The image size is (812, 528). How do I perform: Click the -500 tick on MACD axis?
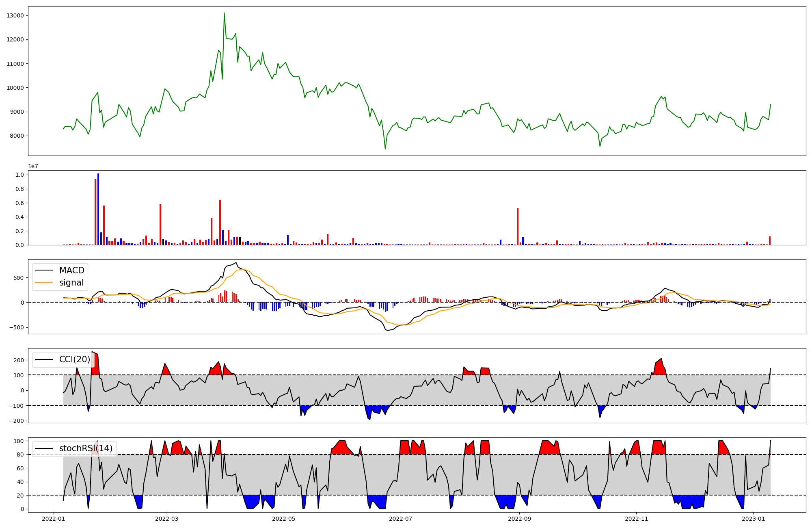(x=17, y=327)
